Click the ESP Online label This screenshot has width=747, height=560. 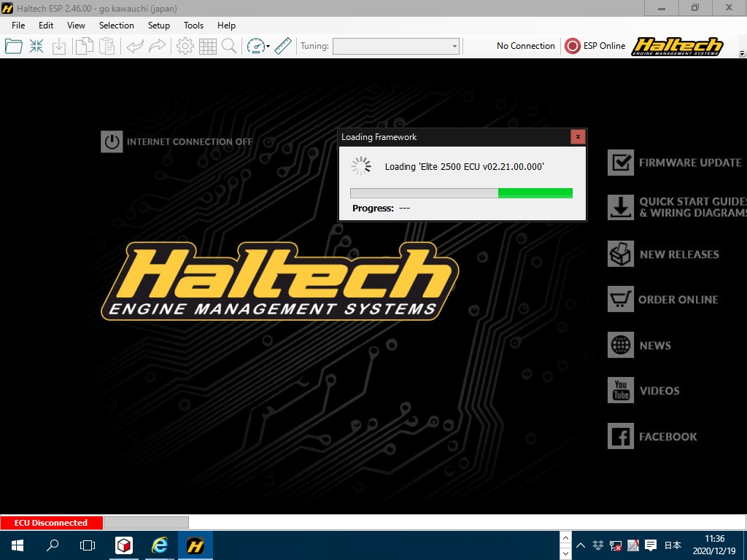604,46
